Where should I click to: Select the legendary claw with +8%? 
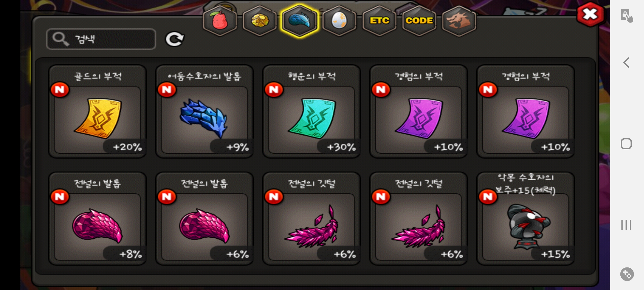pyautogui.click(x=97, y=219)
